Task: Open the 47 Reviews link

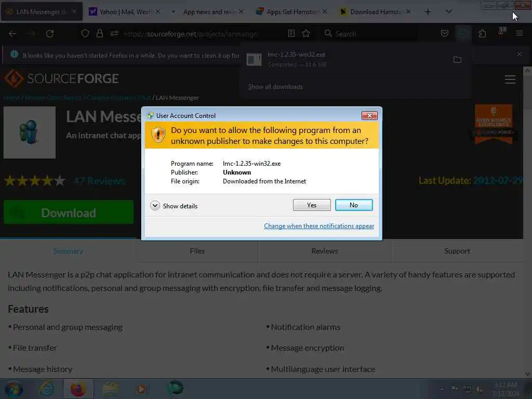Action: [x=99, y=181]
